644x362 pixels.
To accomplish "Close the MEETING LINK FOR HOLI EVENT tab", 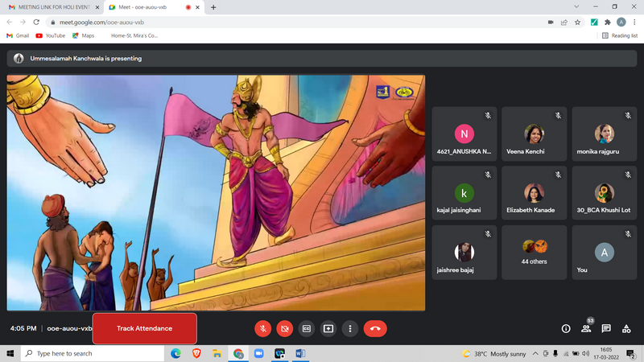I will pos(97,7).
